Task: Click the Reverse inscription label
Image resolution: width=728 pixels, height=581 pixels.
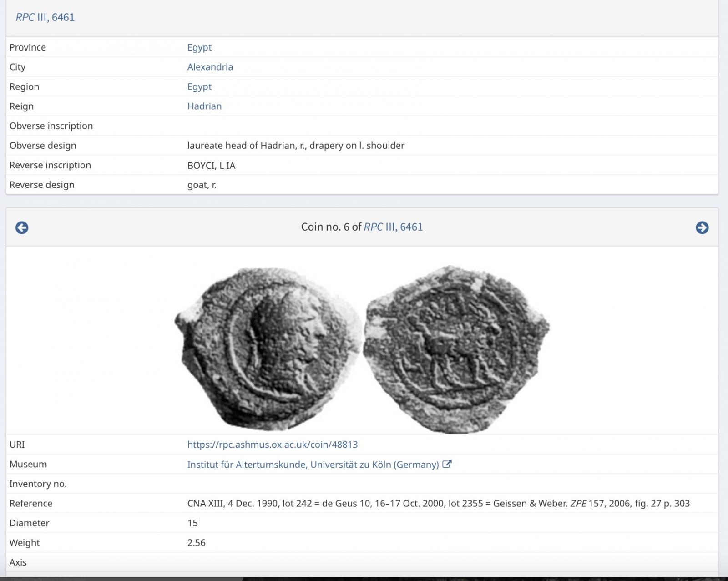Action: (x=50, y=165)
